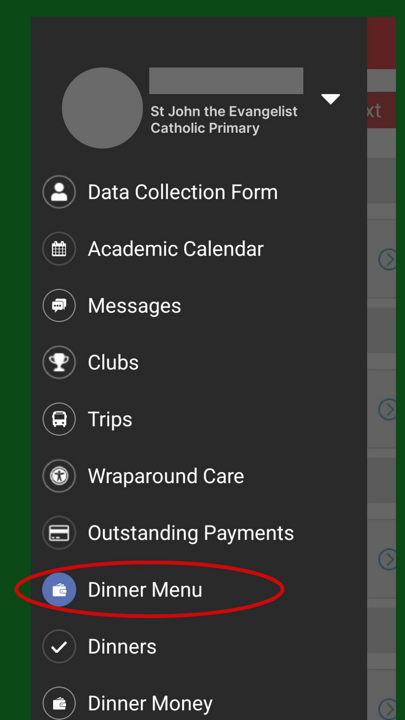Tap the Wraparound Care icon

click(x=59, y=476)
